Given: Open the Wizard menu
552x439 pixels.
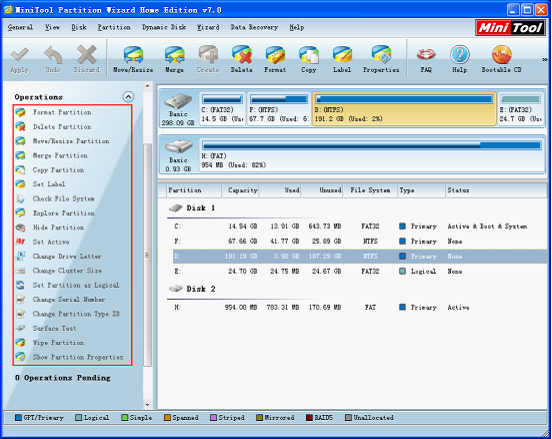Looking at the screenshot, I should 208,27.
